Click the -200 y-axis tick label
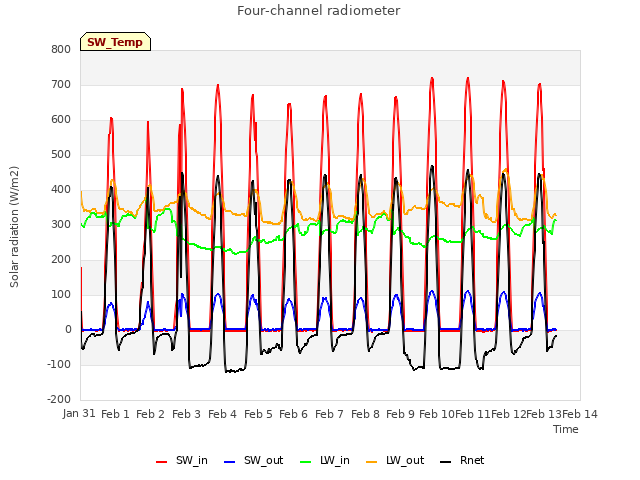Viewport: 640px width, 480px height. 59,400
